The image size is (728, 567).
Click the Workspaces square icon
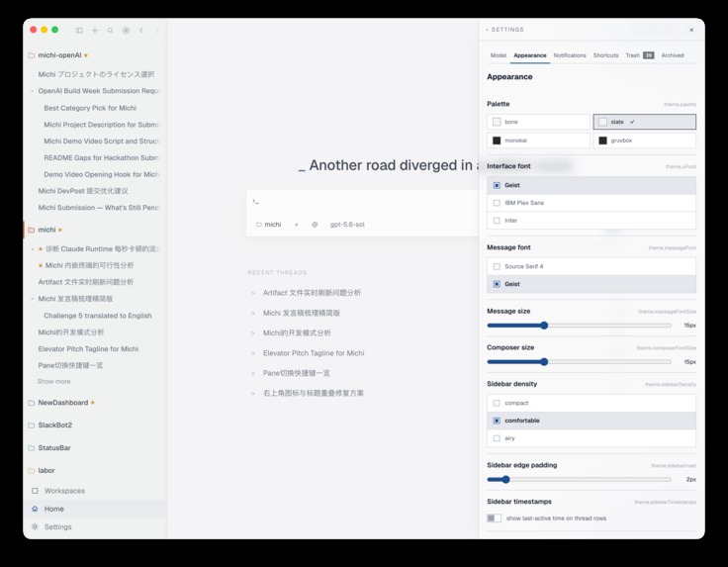click(35, 491)
